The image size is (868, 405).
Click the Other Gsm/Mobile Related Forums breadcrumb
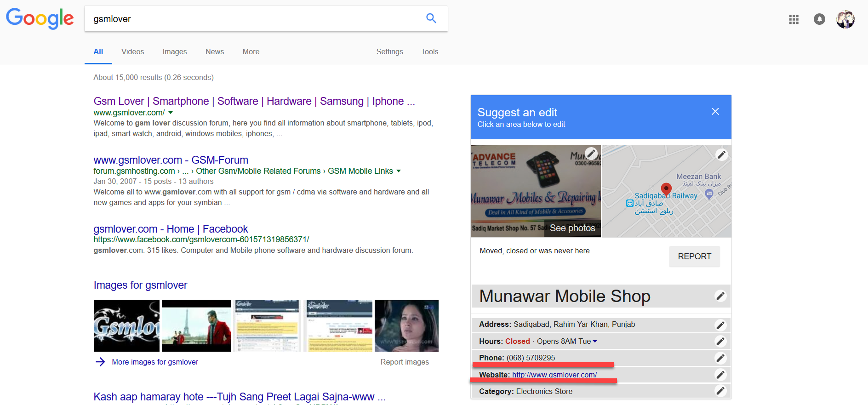coord(258,171)
